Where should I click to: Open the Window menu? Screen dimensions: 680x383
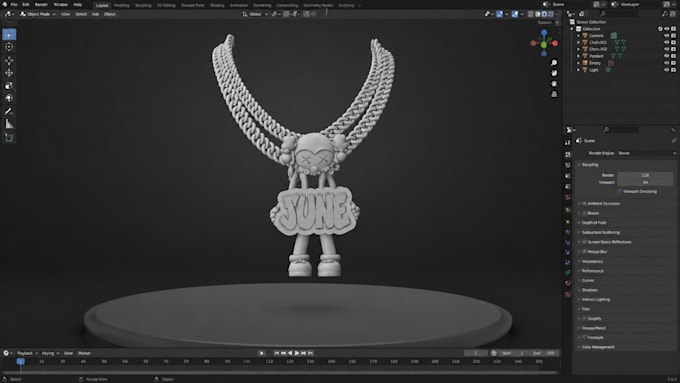(60, 4)
